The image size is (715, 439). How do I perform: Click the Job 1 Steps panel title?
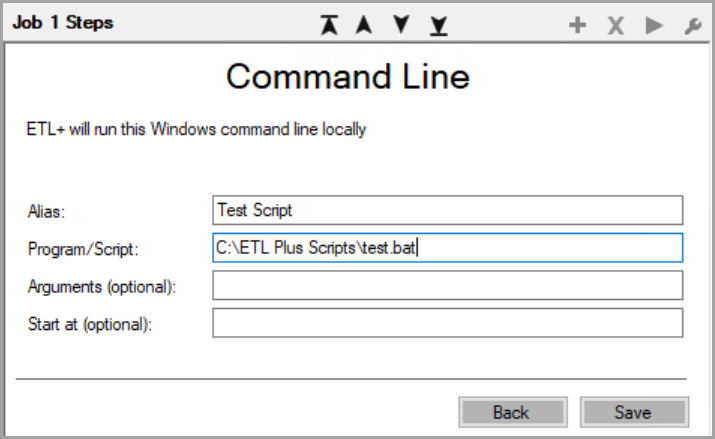[x=63, y=23]
